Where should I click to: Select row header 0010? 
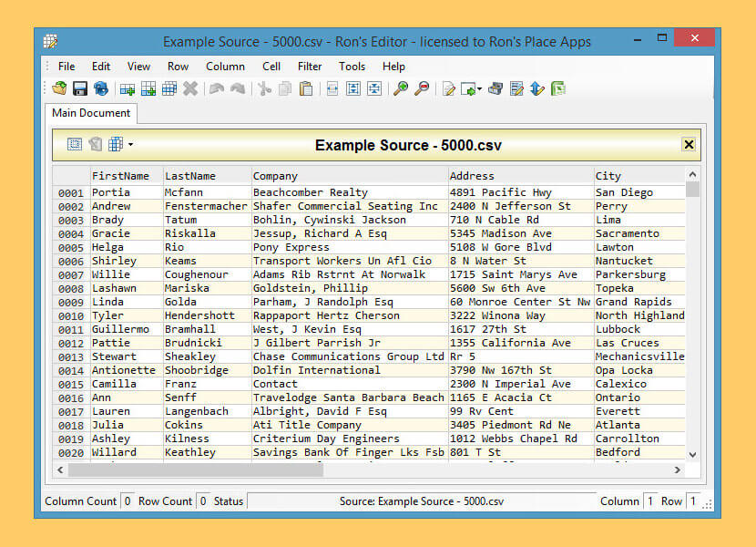click(71, 315)
